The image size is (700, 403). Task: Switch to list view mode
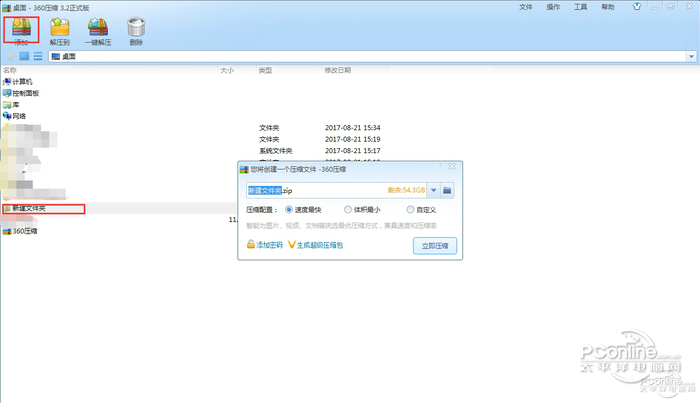pyautogui.click(x=38, y=56)
